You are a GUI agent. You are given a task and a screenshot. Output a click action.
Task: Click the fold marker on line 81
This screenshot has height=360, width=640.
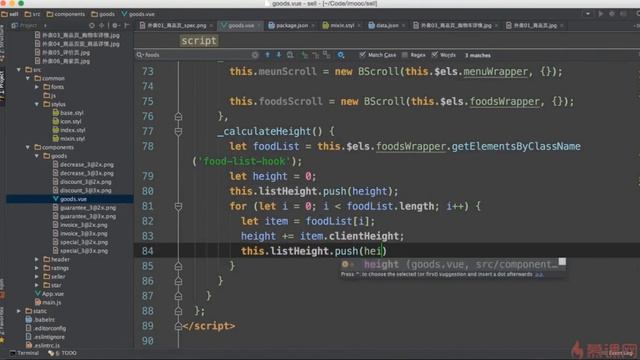pyautogui.click(x=178, y=206)
